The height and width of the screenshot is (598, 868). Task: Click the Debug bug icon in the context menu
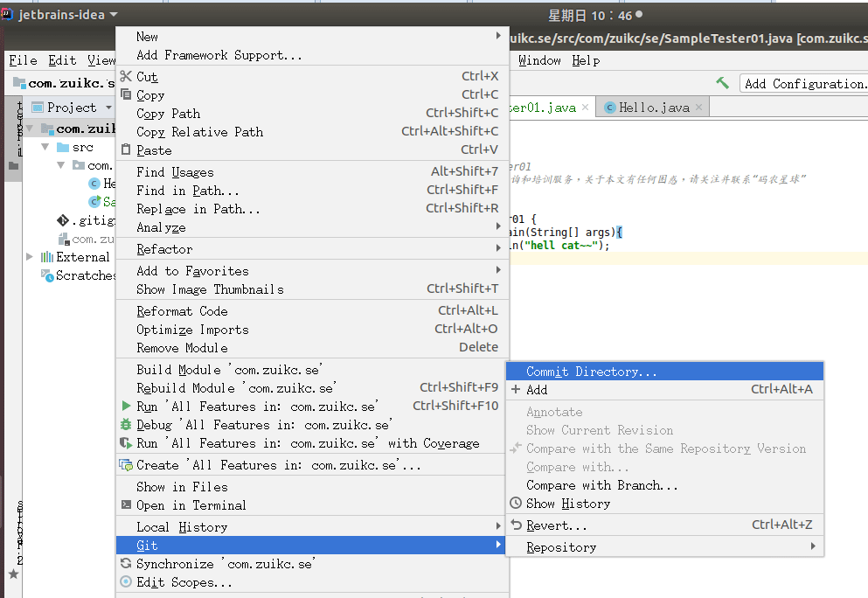(126, 425)
